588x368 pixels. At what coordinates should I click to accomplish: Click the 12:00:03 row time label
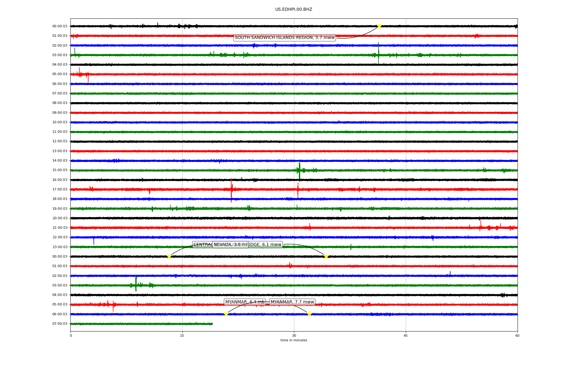click(x=60, y=141)
